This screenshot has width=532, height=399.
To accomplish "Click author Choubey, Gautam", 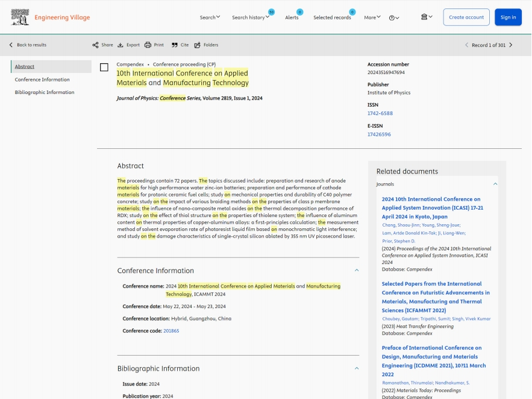I will click(401, 319).
